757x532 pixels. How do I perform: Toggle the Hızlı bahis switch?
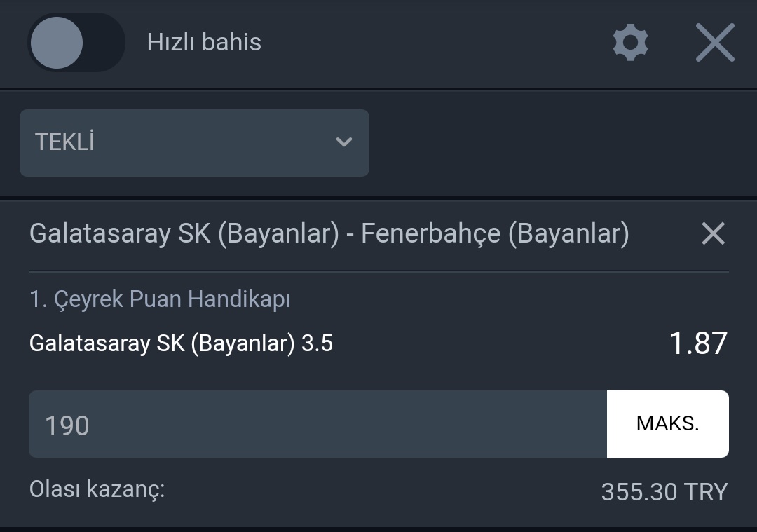76,43
